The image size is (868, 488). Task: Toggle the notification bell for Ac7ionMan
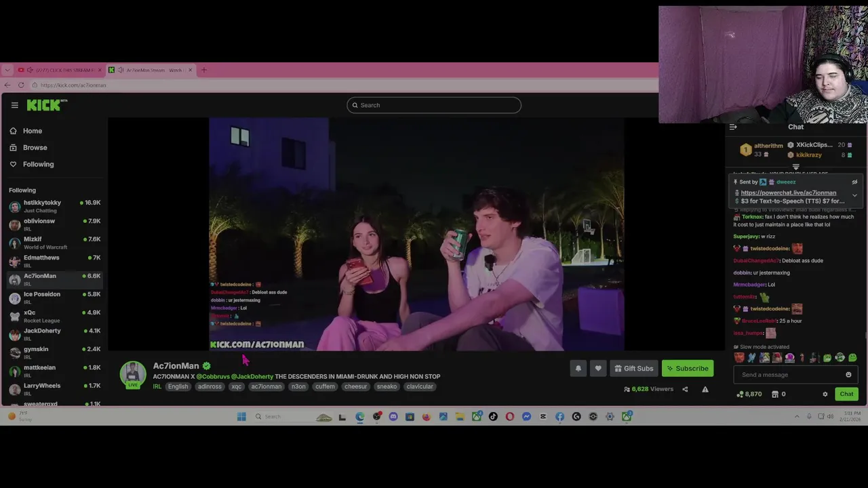point(578,368)
